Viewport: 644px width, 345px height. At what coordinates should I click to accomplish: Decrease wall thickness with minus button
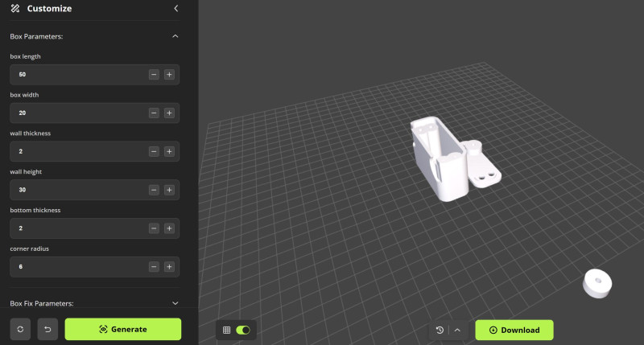[154, 151]
